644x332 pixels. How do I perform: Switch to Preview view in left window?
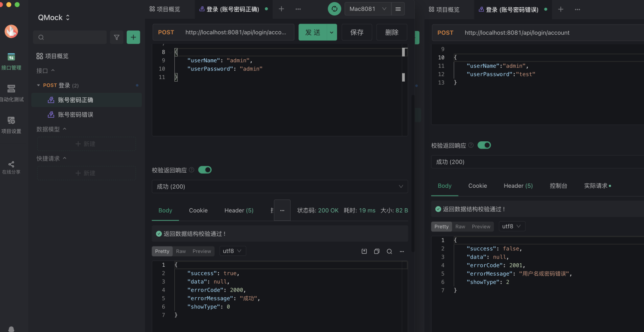click(x=202, y=251)
